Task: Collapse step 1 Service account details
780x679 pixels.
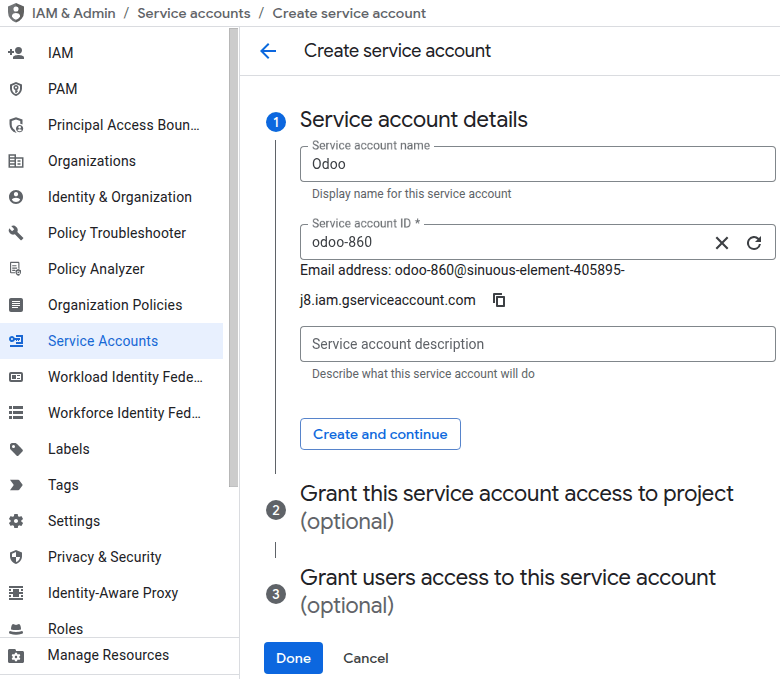Action: click(413, 120)
